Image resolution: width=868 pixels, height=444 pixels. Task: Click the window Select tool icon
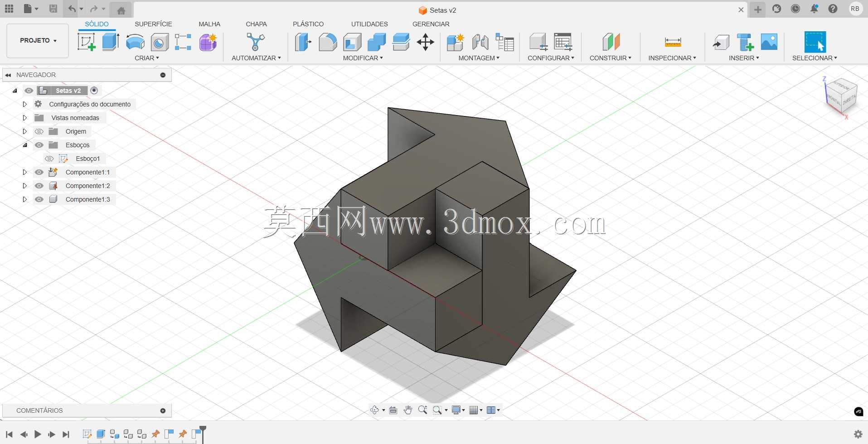tap(815, 42)
